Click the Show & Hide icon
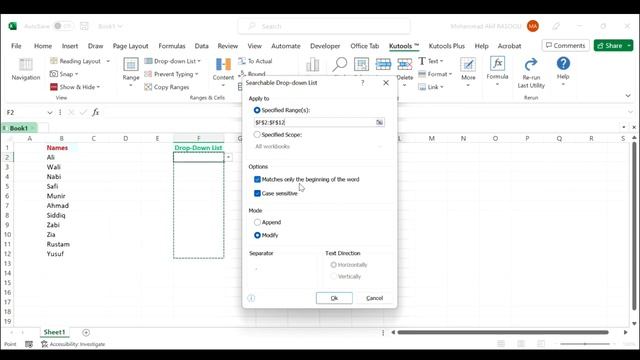Viewport: 640px width, 360px height. click(x=53, y=87)
